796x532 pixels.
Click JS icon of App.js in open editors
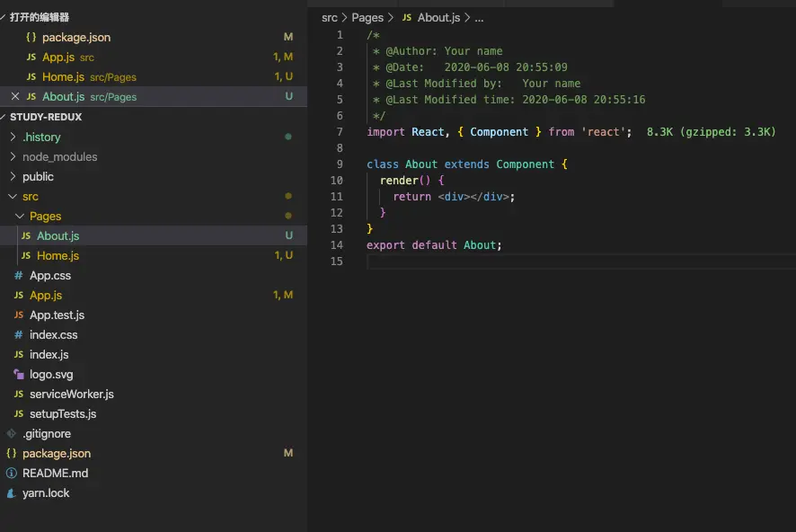click(x=31, y=57)
